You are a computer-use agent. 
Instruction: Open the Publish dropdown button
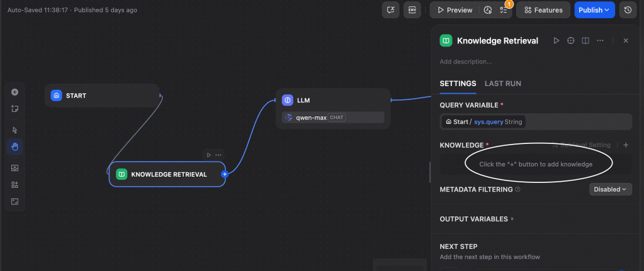pyautogui.click(x=594, y=10)
